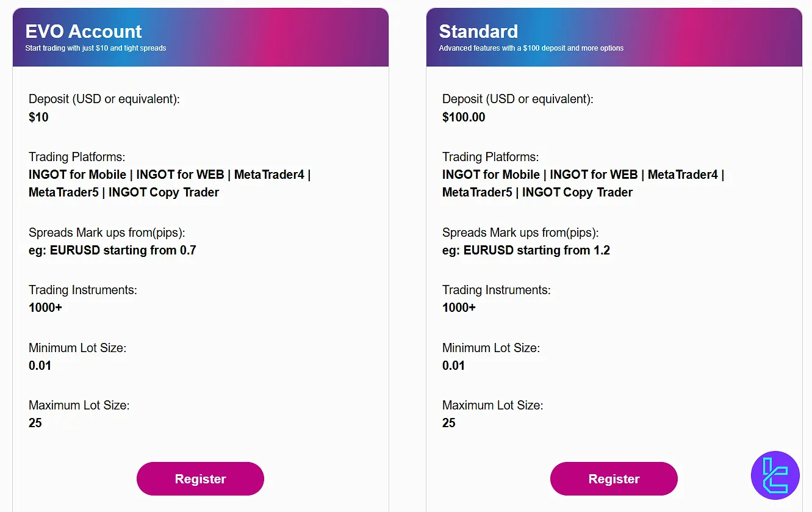Click EVO subtitle about $10 tight spreads
The height and width of the screenshot is (512, 812).
click(x=96, y=48)
